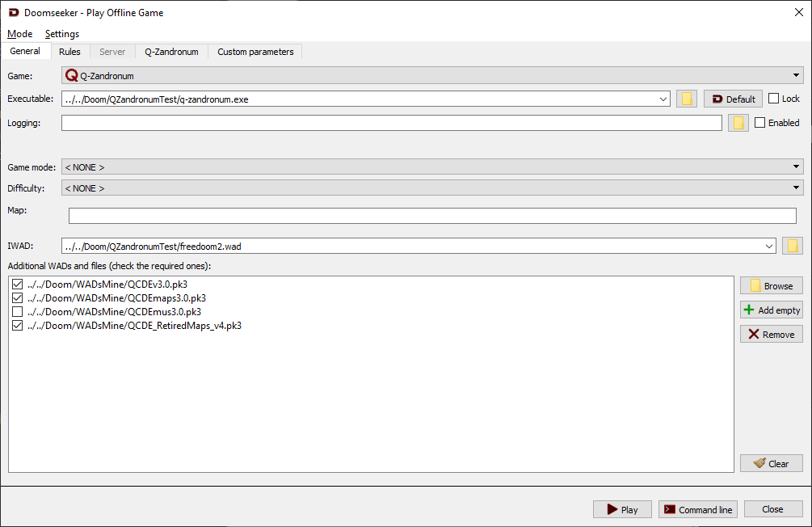This screenshot has height=527, width=812.
Task: Click the green plus Add empty button
Action: click(771, 310)
